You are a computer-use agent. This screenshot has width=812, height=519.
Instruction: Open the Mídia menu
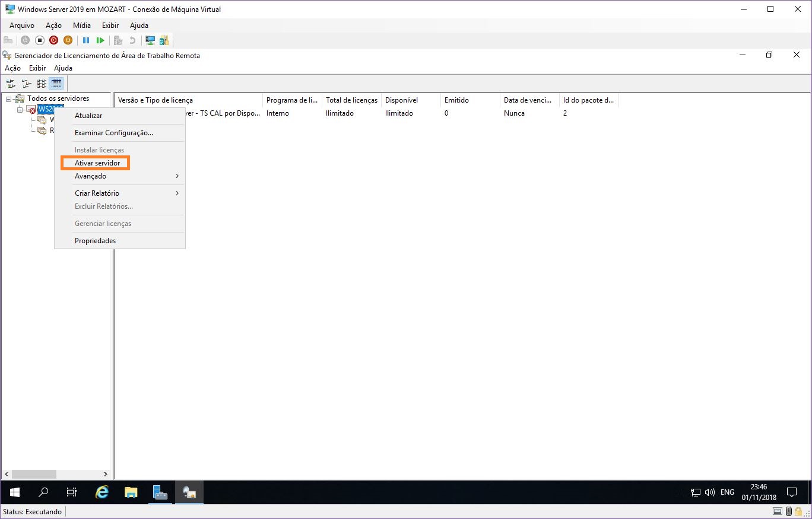[x=82, y=26]
